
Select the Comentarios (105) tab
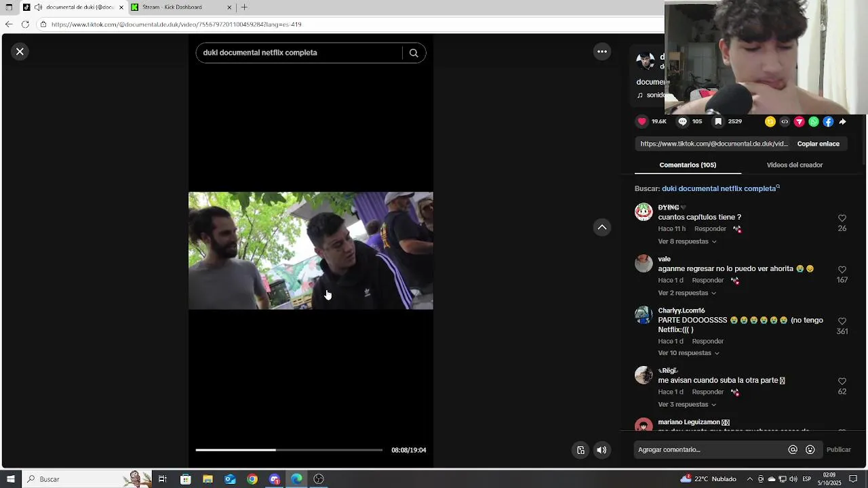[x=688, y=165]
